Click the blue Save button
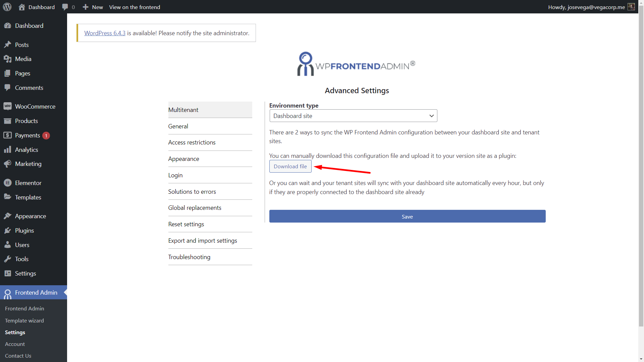Screen dimensions: 644x362 [407, 216]
